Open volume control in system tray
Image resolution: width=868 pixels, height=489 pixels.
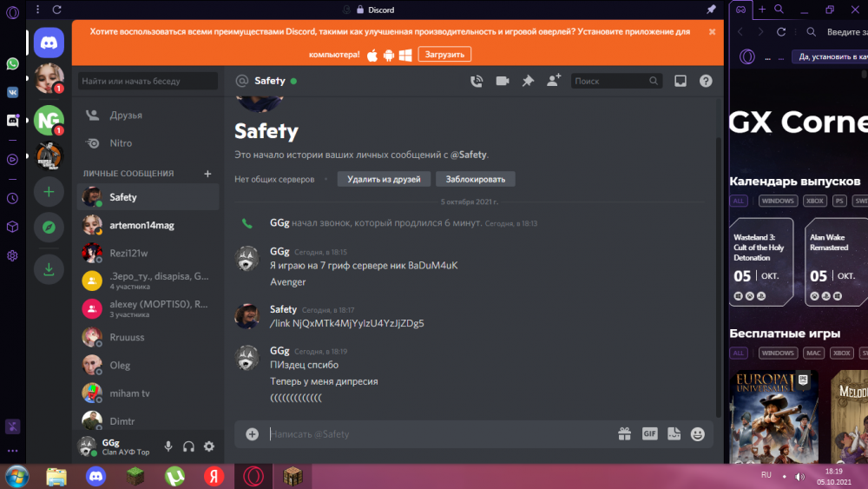800,476
